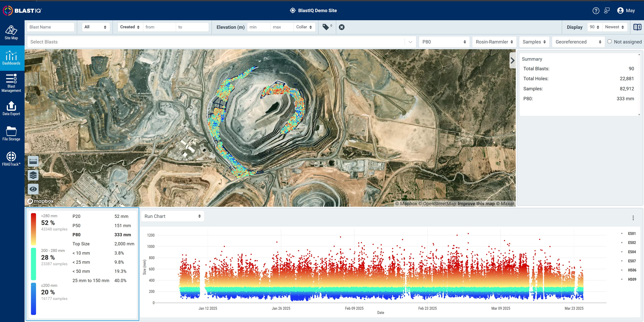The image size is (644, 322).
Task: Click the 43348 samples text
Action: point(54,229)
